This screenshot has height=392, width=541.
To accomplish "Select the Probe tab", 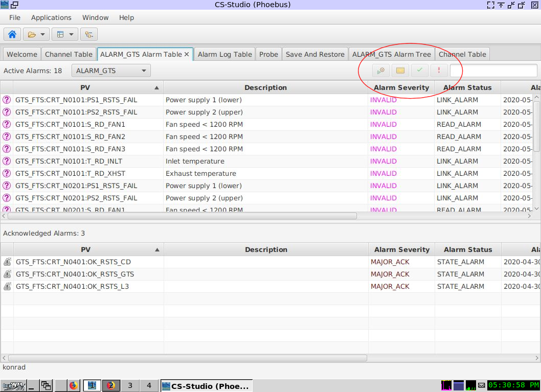I will point(268,54).
